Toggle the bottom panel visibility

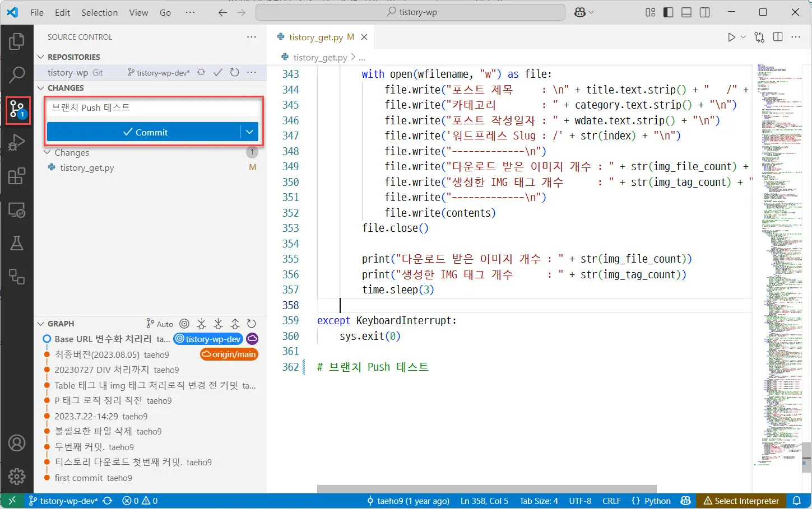pos(686,12)
